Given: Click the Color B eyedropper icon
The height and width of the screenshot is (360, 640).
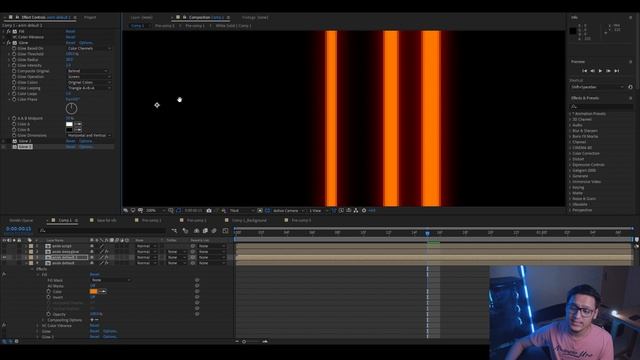Looking at the screenshot, I should pyautogui.click(x=78, y=130).
